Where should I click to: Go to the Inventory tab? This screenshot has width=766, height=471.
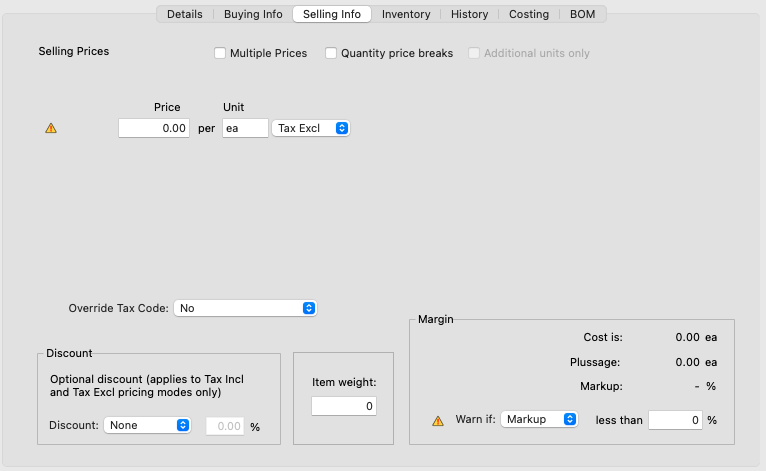(x=406, y=14)
